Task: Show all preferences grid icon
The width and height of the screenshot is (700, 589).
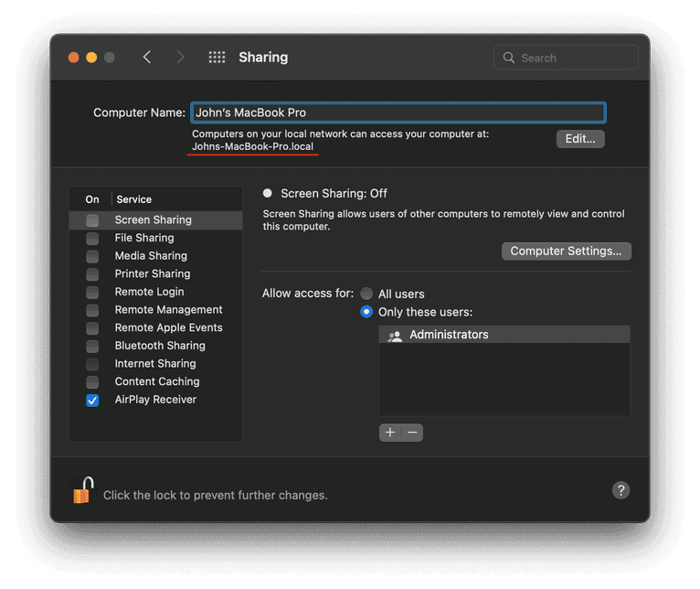Action: (217, 58)
